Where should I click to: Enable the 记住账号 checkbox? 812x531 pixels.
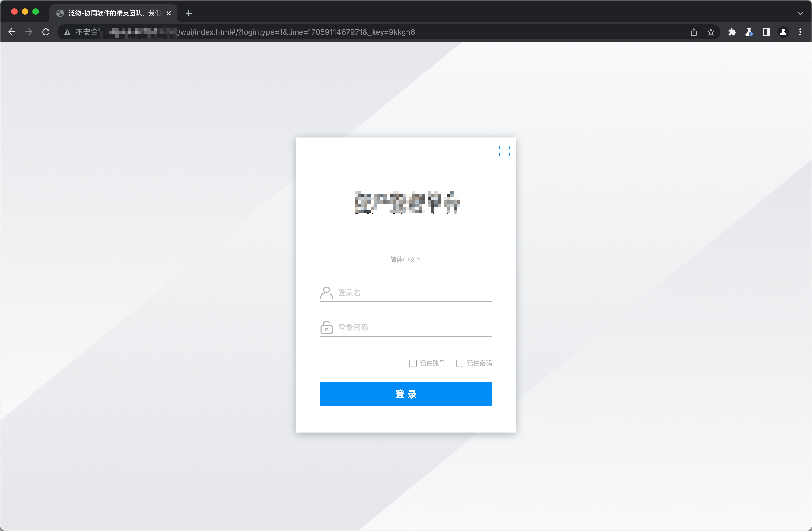coord(413,363)
